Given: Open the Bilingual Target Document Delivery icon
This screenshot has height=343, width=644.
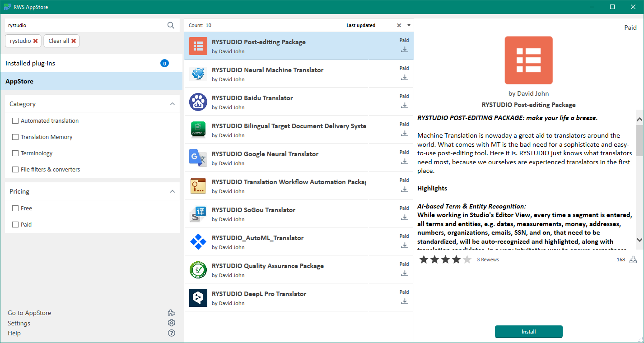Looking at the screenshot, I should (198, 130).
